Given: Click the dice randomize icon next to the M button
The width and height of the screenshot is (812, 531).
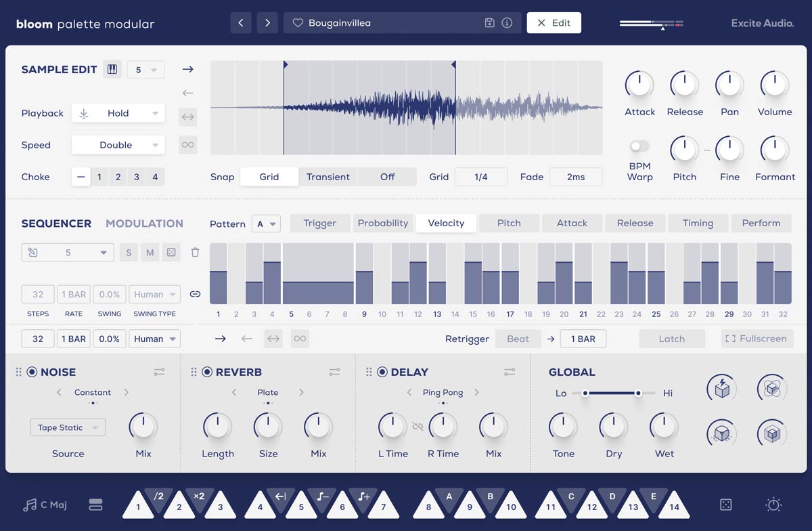Looking at the screenshot, I should [x=171, y=252].
